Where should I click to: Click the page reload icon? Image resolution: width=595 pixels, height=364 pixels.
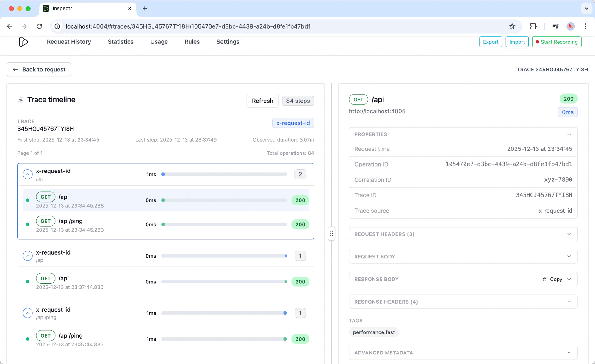39,26
